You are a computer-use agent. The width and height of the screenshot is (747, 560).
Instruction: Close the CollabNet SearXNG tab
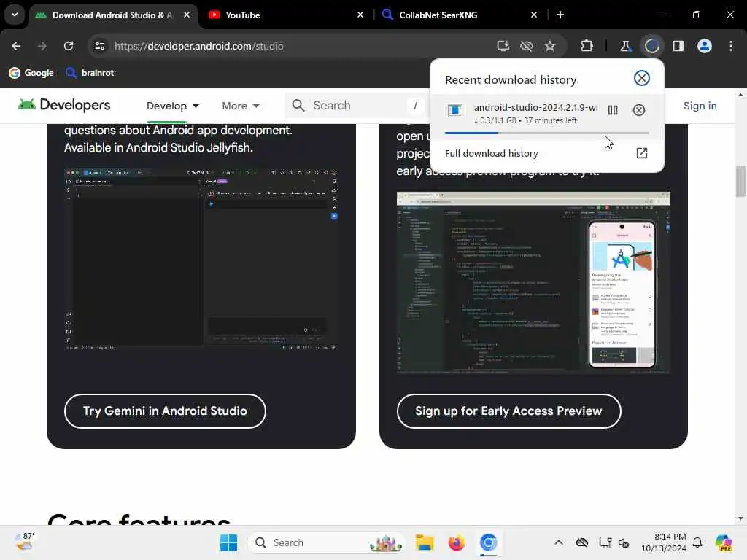533,15
